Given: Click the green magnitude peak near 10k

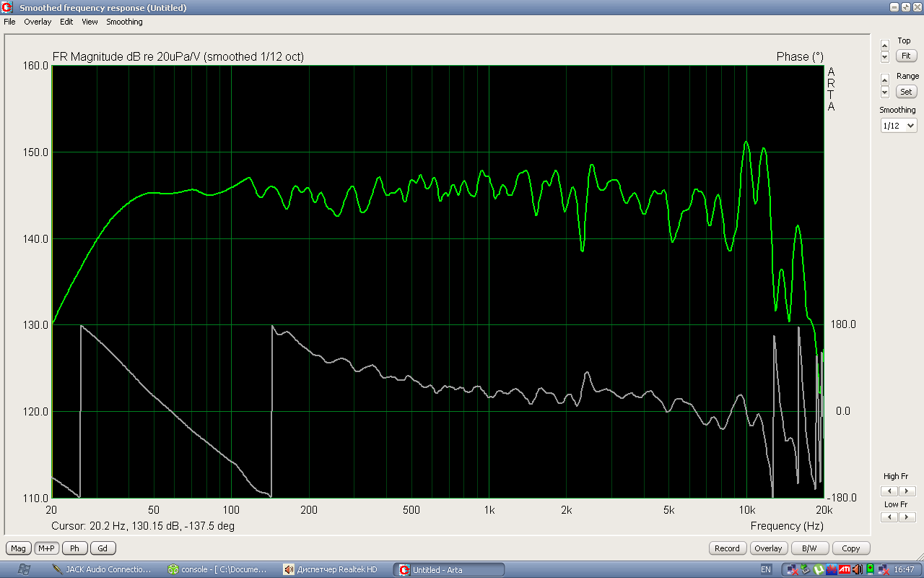Looking at the screenshot, I should click(746, 142).
